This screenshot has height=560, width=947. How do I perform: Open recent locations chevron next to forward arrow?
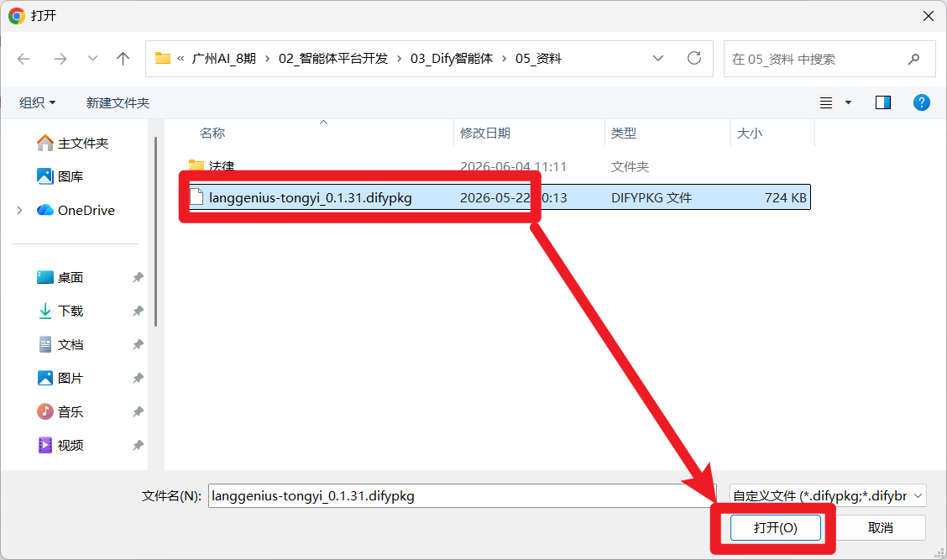[92, 59]
